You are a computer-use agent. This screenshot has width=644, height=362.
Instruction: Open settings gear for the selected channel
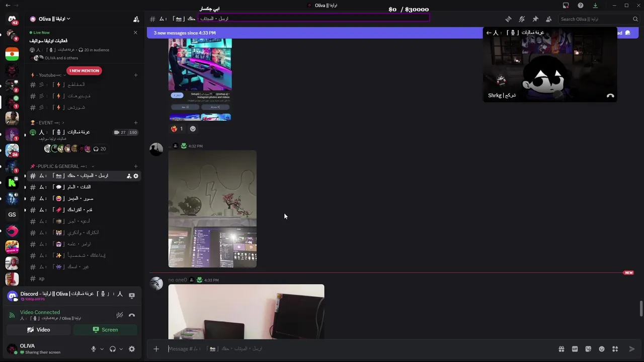(x=136, y=176)
